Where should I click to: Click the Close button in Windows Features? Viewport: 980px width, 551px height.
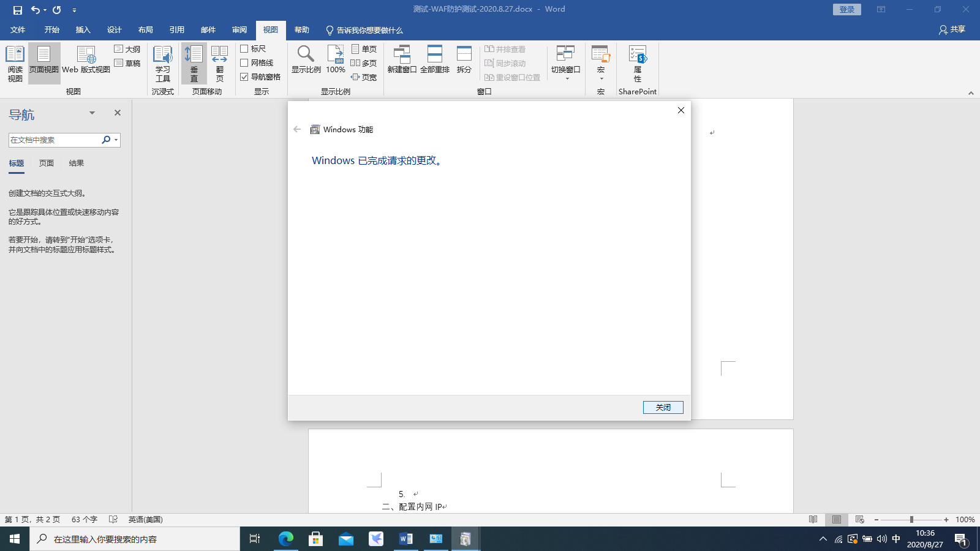pos(663,407)
